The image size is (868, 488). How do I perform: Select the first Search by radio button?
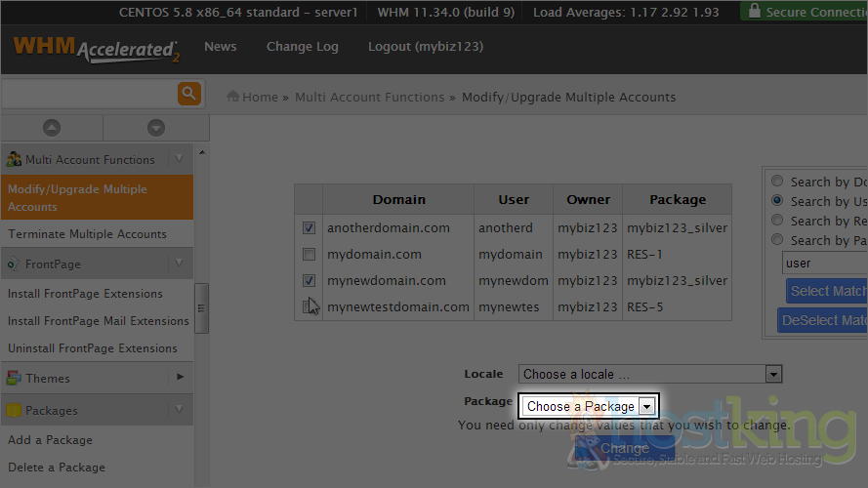coord(777,182)
